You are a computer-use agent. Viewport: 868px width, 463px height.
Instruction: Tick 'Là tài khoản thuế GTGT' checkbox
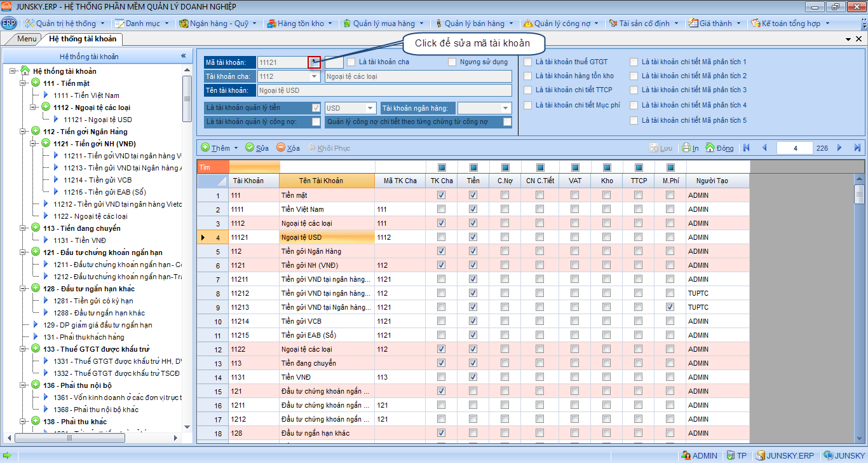coord(528,62)
